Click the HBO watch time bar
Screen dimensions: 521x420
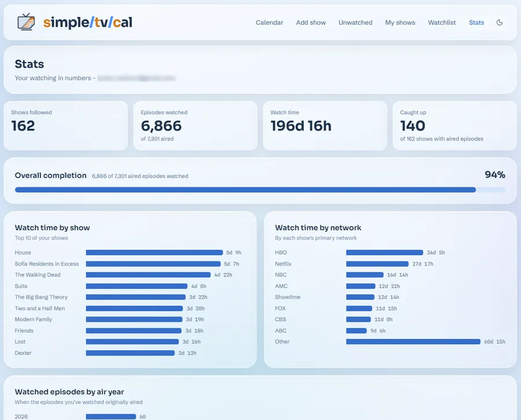[x=384, y=253]
